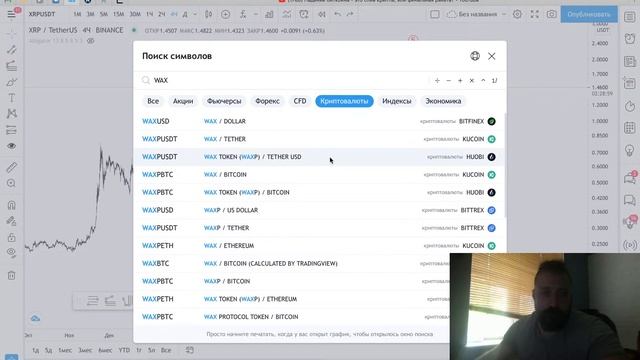The image size is (640, 360).
Task: Toggle the magnet mode
Action: (x=11, y=205)
